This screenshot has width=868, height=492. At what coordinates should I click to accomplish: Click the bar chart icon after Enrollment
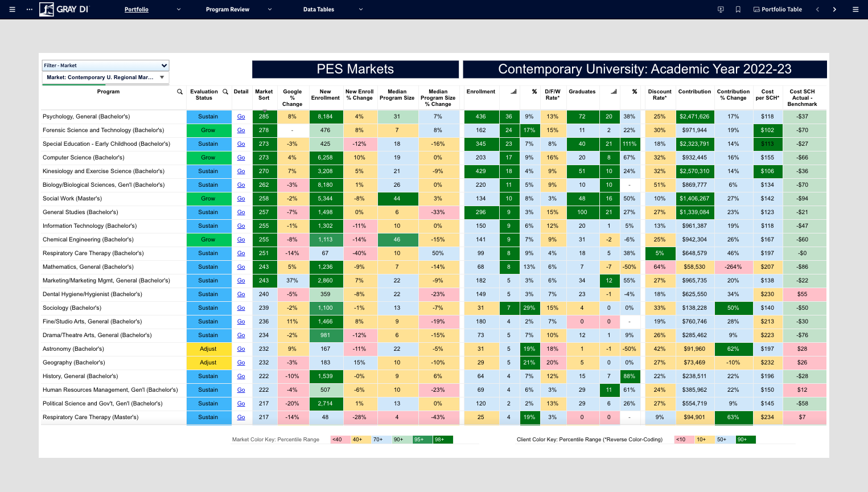tap(513, 92)
